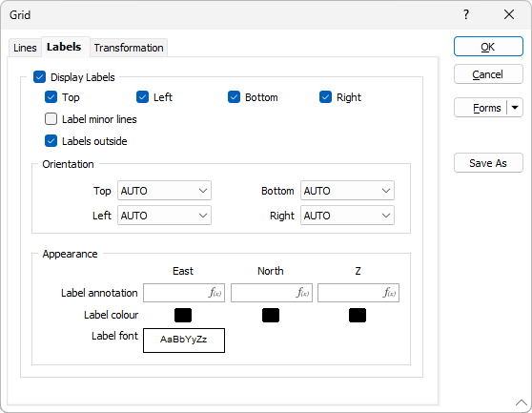Close the Grid dialog window
This screenshot has width=532, height=413.
pyautogui.click(x=509, y=14)
